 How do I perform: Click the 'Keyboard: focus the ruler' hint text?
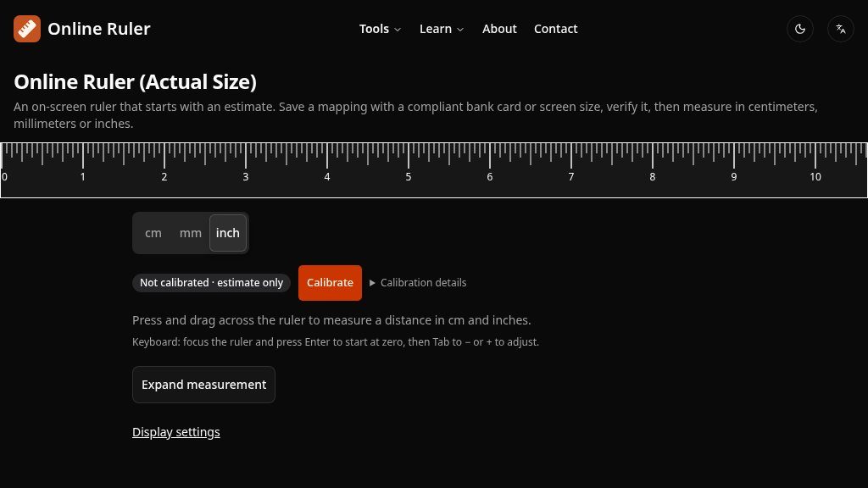click(336, 342)
